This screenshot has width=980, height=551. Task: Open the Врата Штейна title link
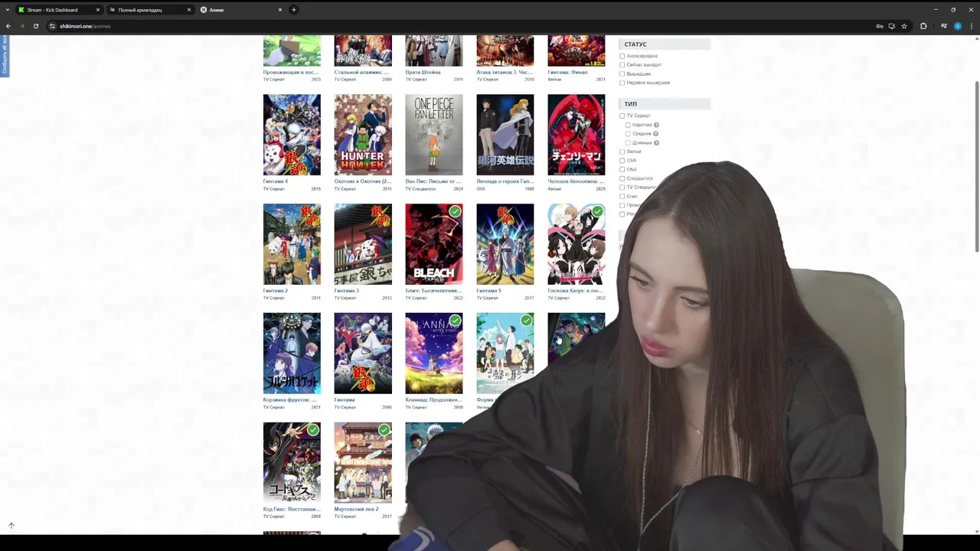[423, 72]
